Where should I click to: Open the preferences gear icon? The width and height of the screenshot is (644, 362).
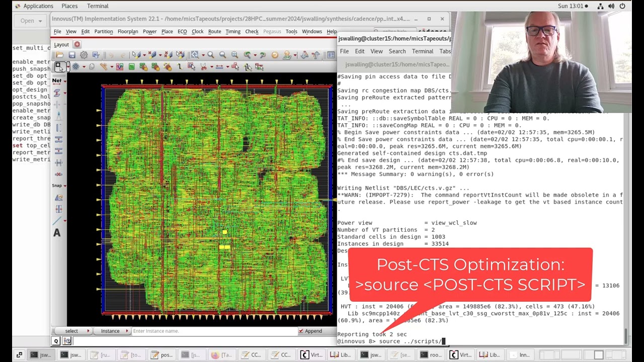pos(84,55)
